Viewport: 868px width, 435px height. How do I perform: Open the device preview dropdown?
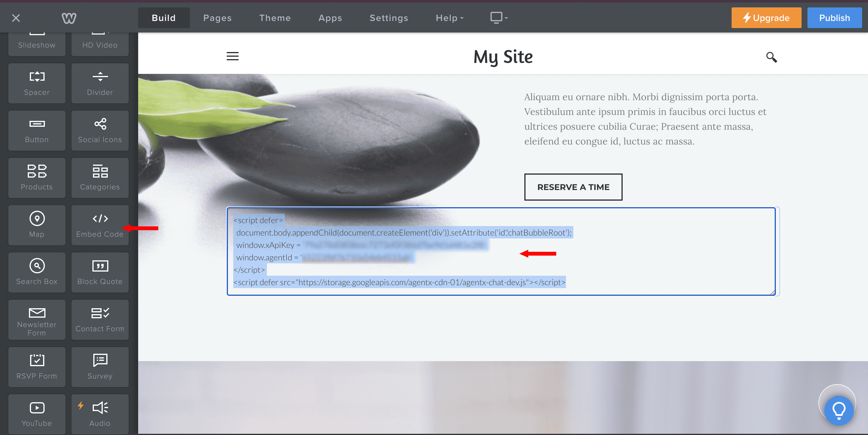pyautogui.click(x=499, y=17)
